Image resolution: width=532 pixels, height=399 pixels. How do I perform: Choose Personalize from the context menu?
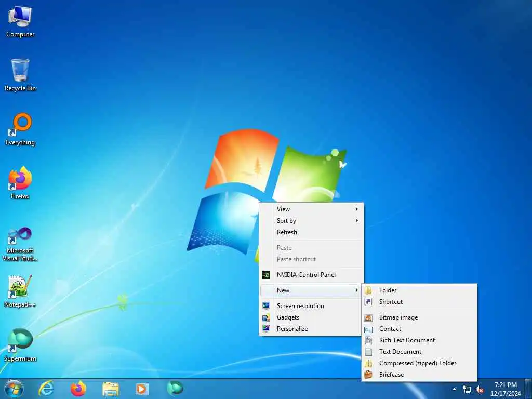[311, 329]
